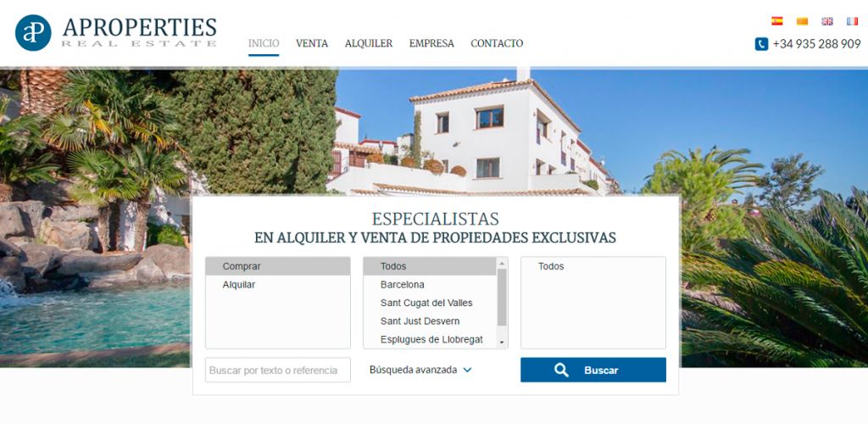The image size is (868, 424).
Task: Open the EMPRESA menu link
Action: point(431,43)
